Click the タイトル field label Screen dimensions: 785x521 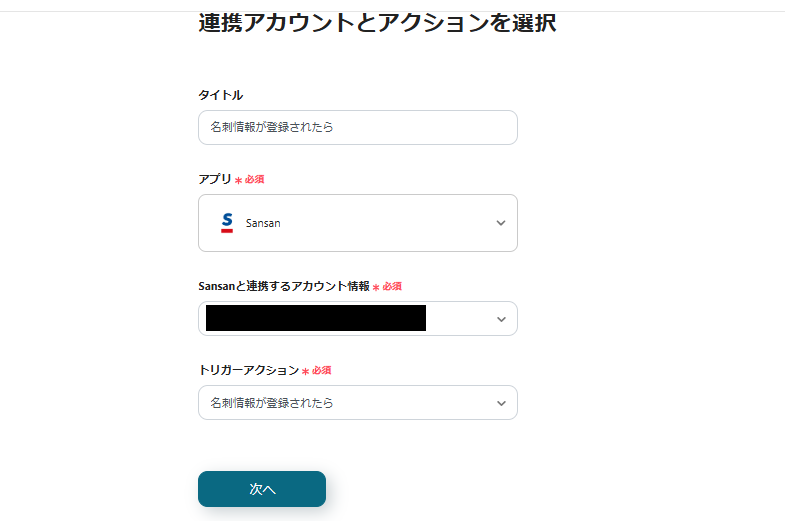tap(221, 95)
